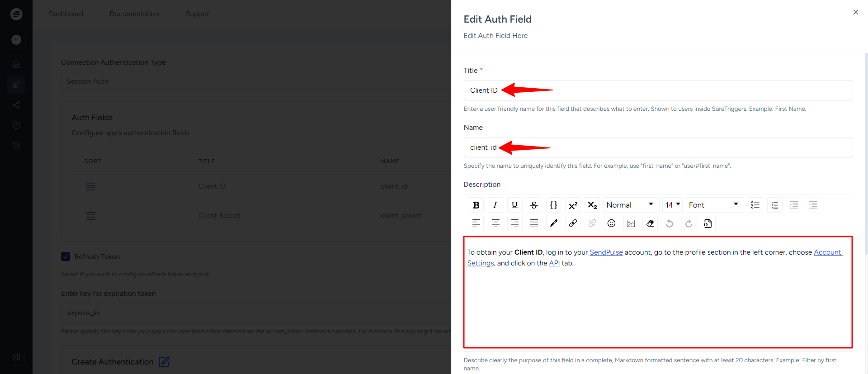Toggle bold formatting in the description editor
The width and height of the screenshot is (868, 374).
pyautogui.click(x=476, y=205)
